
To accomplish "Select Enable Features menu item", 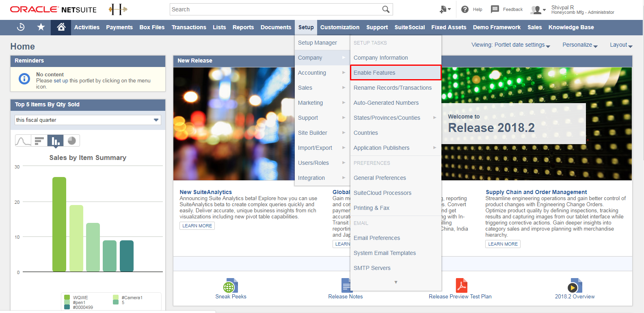I will [395, 73].
